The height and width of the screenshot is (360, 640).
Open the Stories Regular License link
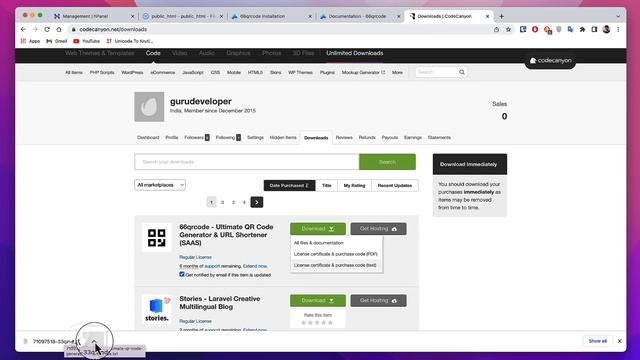click(196, 321)
